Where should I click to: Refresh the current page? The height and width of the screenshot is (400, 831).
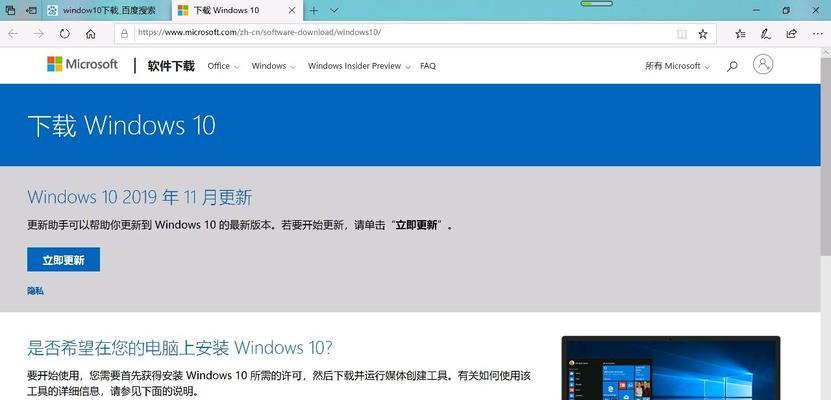65,34
